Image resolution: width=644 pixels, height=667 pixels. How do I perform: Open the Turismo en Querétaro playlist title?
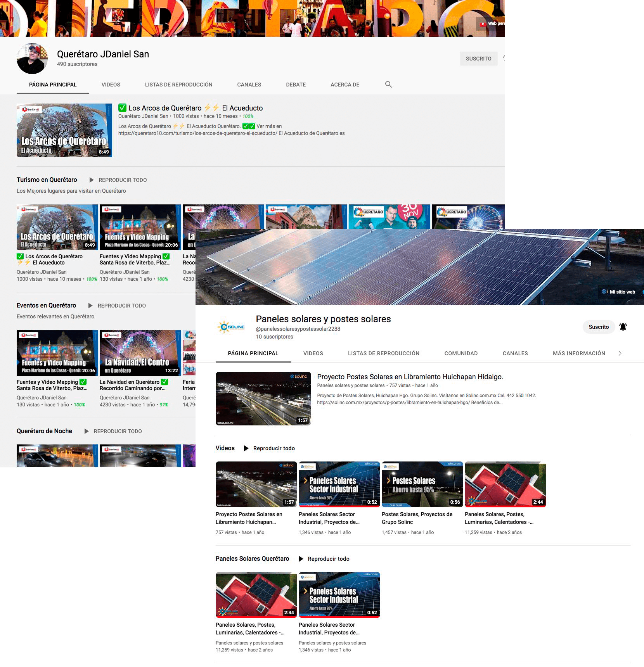(x=47, y=180)
